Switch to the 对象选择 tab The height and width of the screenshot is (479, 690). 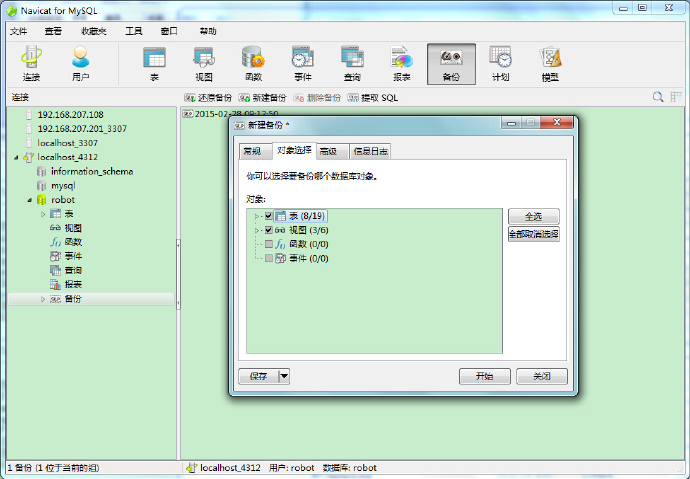coord(294,150)
